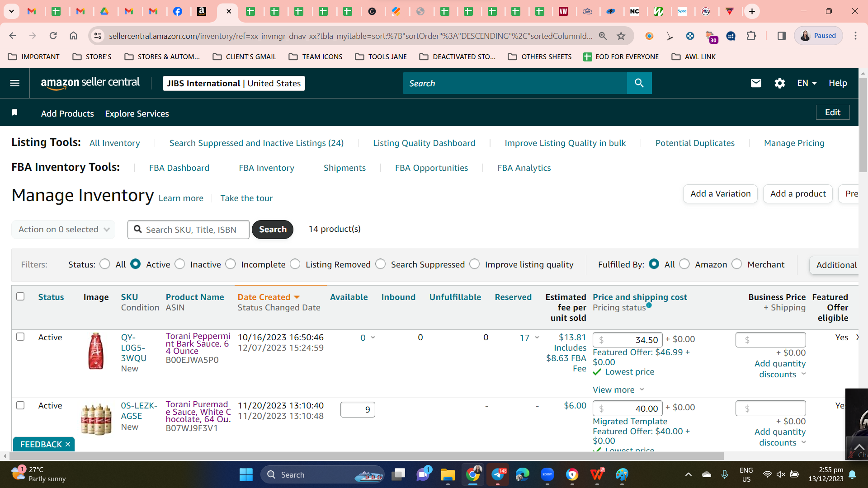Click the browser back arrow
The height and width of the screenshot is (488, 868).
[x=13, y=36]
